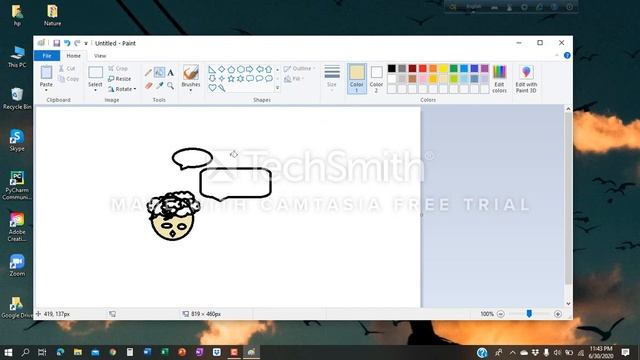Select the Text tool
Viewport: 640px width, 360px height.
(x=171, y=73)
